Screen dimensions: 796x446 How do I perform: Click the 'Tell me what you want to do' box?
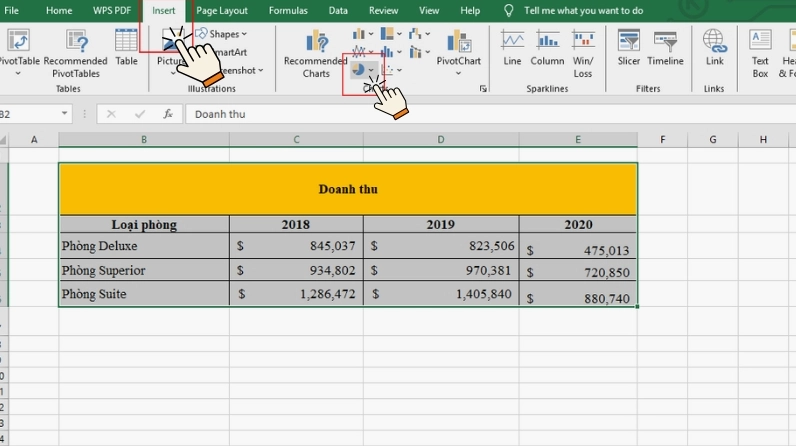click(583, 11)
